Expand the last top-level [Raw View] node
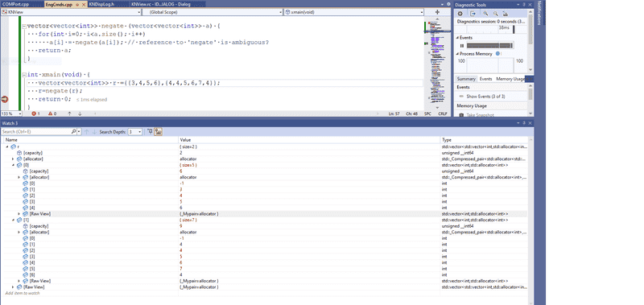 [x=13, y=287]
